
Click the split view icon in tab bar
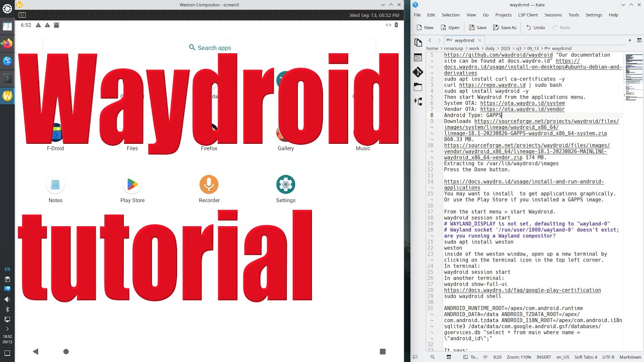click(639, 40)
